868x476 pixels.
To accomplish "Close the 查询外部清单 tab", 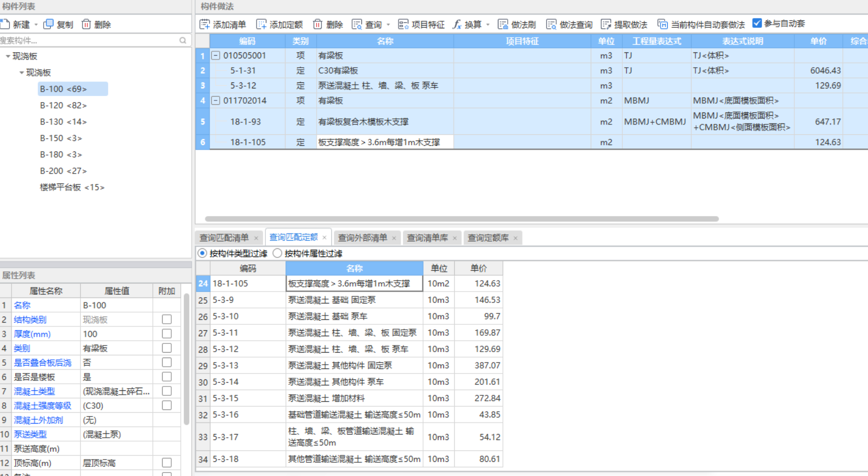I will (394, 238).
